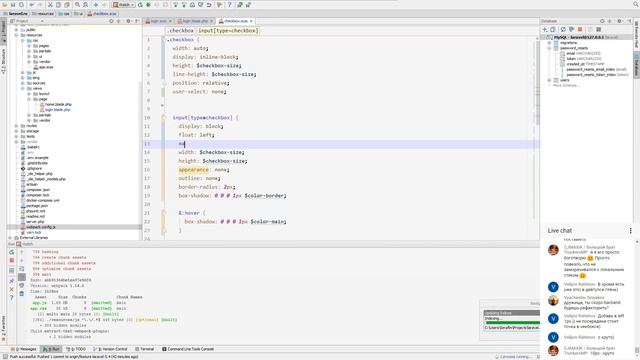Open the Project view selector dropdown
Viewport: 640px width, 360px height.
27,21
